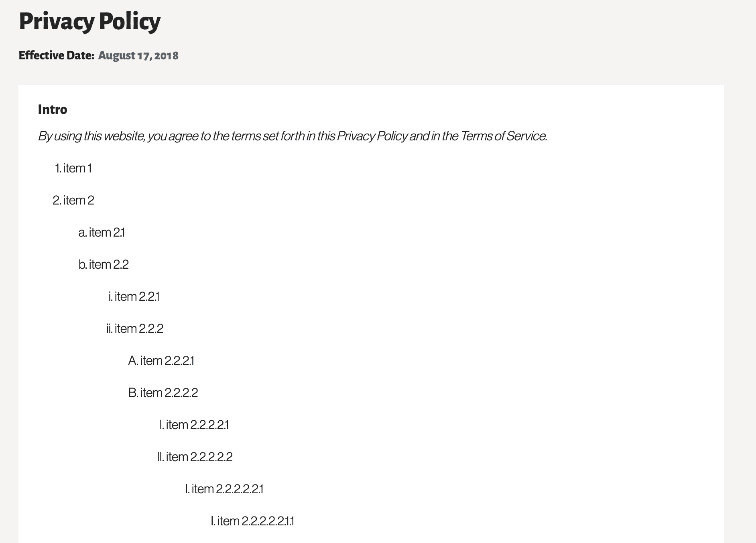Select list entry "item 2"
The width and height of the screenshot is (756, 543).
tap(79, 200)
